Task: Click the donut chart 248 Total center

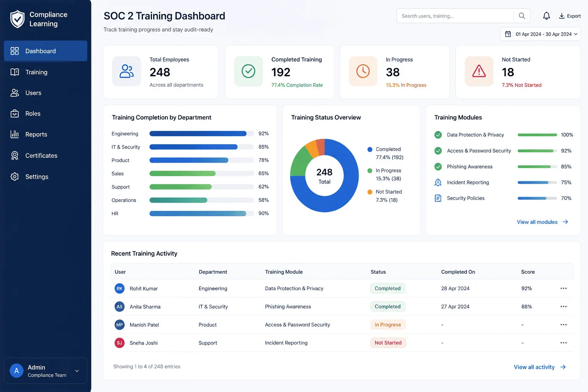Action: pos(324,176)
